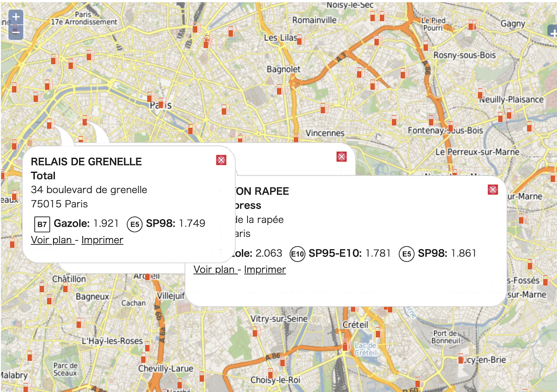Click the SP98: 1.861 price
Viewport: 557px width, 392px height.
click(x=447, y=253)
